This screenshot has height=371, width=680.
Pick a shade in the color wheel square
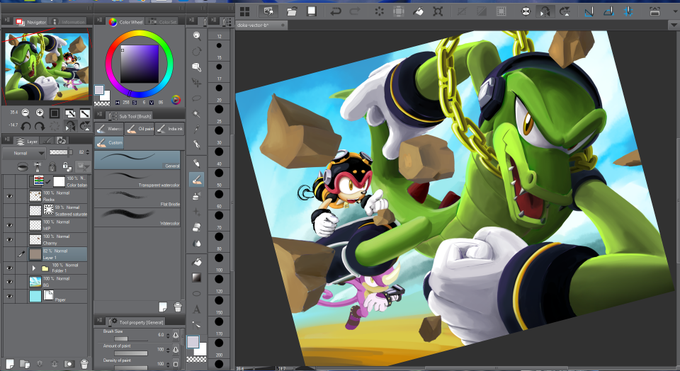pyautogui.click(x=140, y=64)
